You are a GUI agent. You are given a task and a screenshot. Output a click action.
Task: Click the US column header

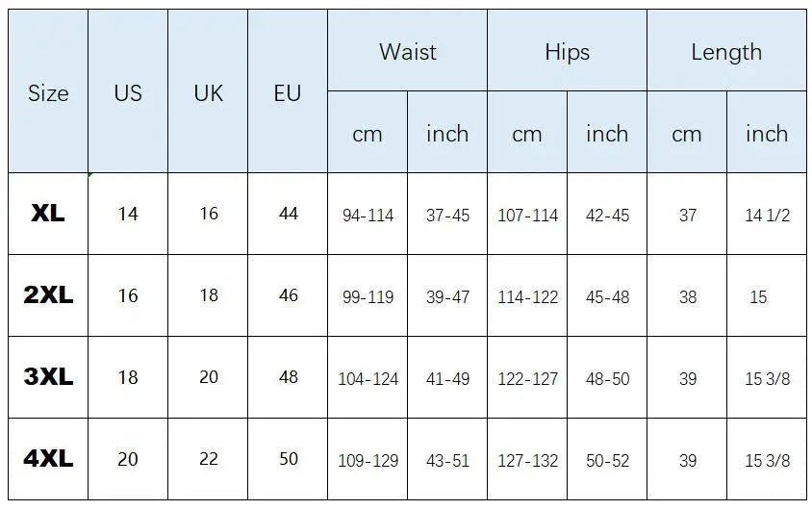point(128,91)
